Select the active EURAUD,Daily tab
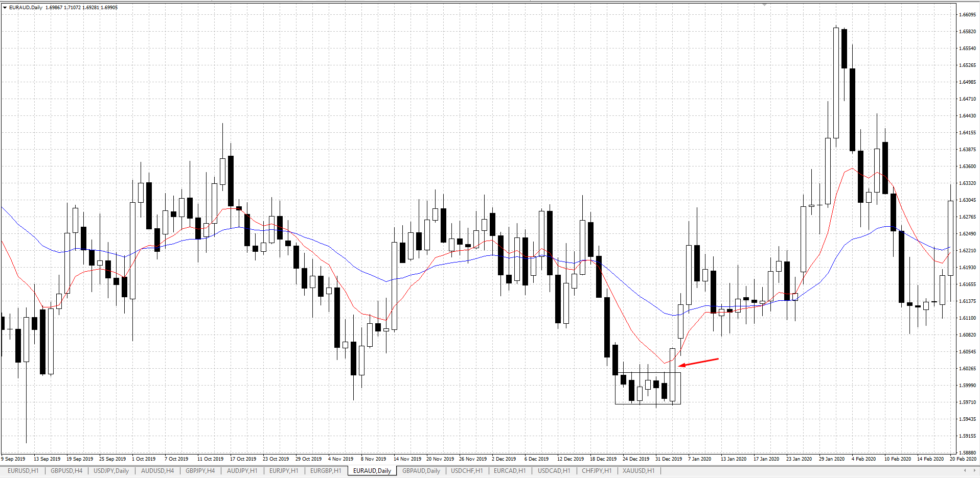 tap(372, 471)
